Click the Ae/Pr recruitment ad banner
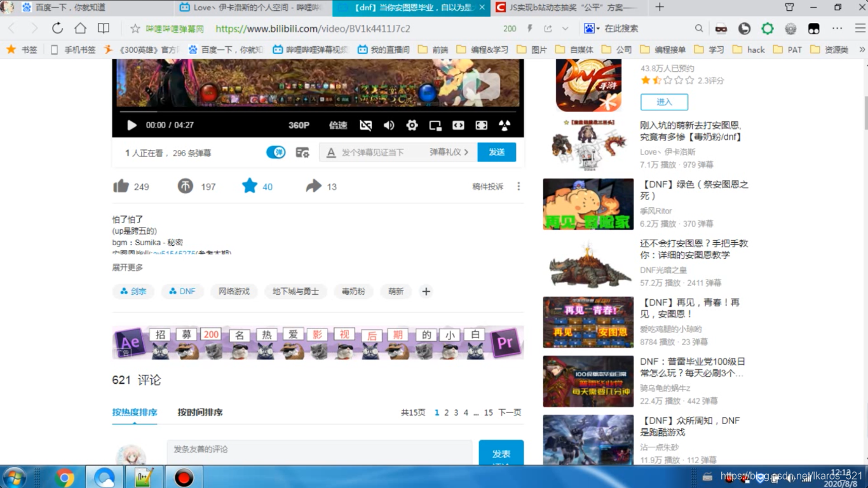868x488 pixels. point(318,343)
